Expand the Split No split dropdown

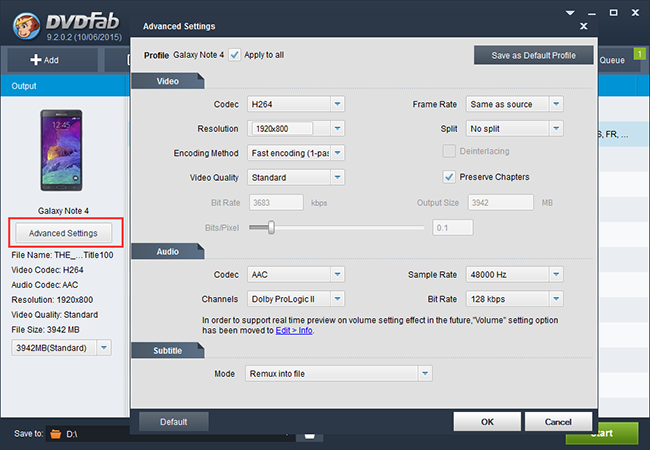tap(556, 128)
